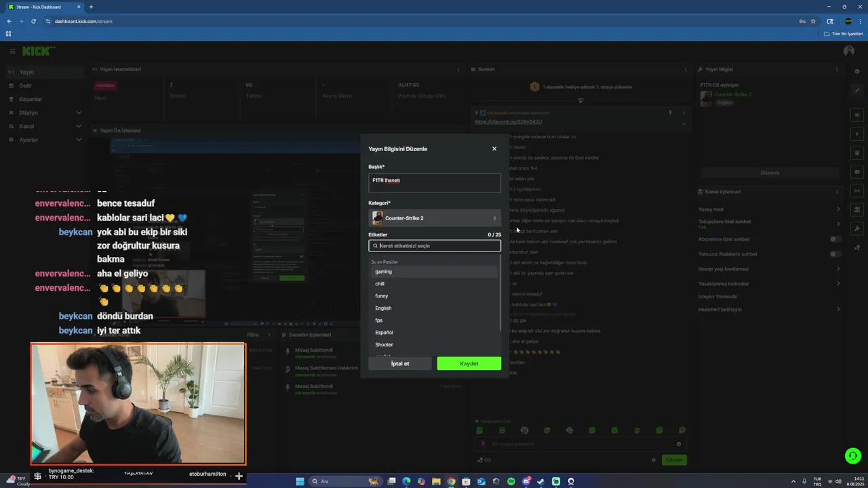Click the pencil edit icon in right rail

857,90
